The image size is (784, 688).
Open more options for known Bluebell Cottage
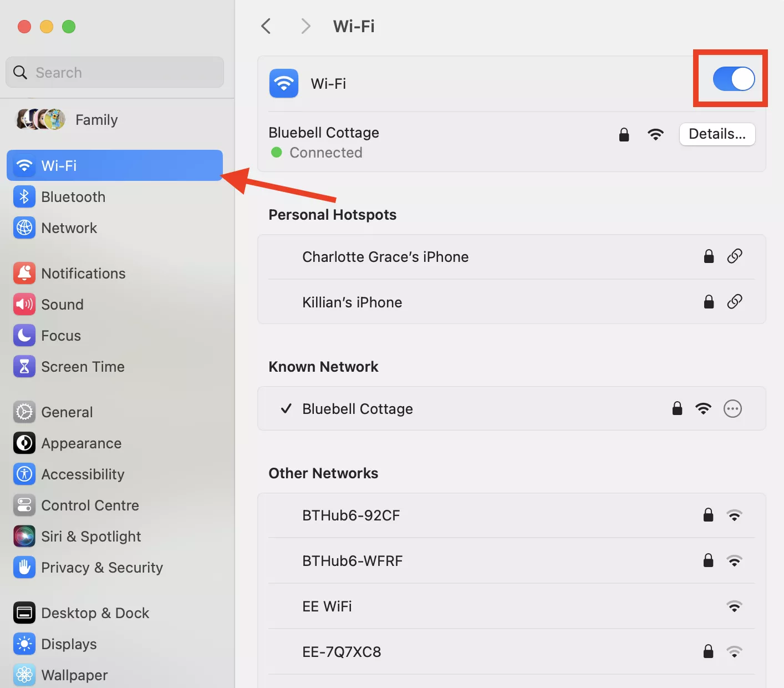732,409
